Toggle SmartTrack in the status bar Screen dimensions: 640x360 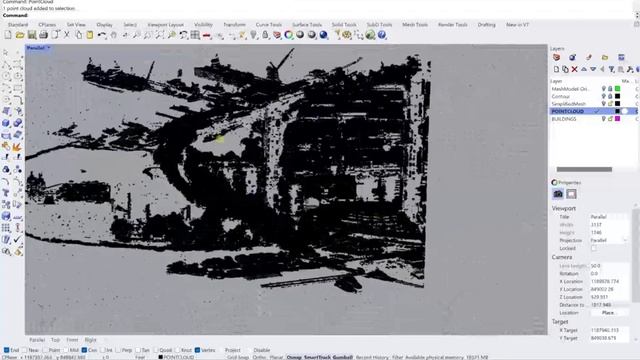(317, 357)
